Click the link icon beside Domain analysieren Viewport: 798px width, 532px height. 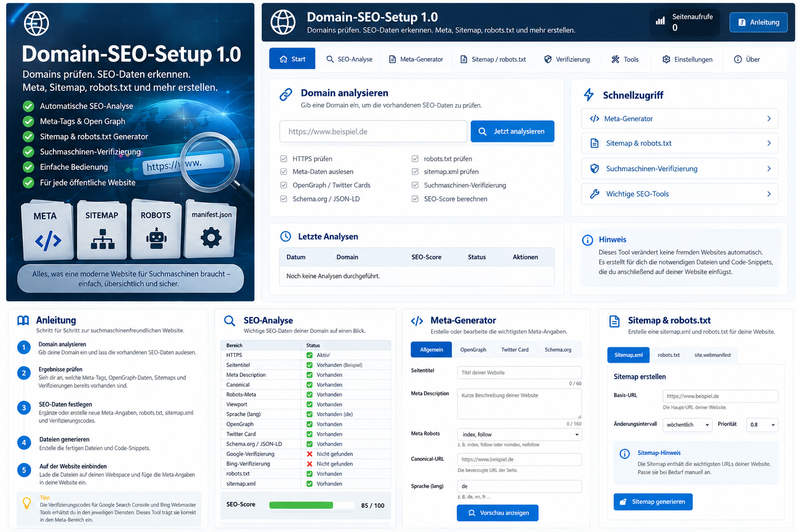[286, 95]
